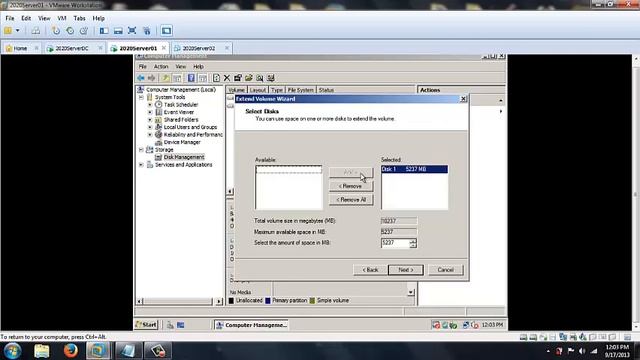This screenshot has height=360, width=640.
Task: Open the VMware Tabs menu
Action: click(x=79, y=18)
